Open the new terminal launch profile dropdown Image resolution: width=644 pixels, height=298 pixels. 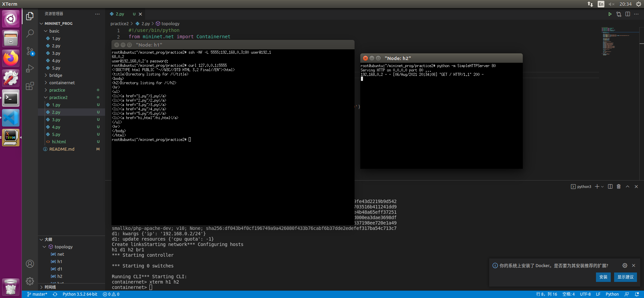coord(602,187)
